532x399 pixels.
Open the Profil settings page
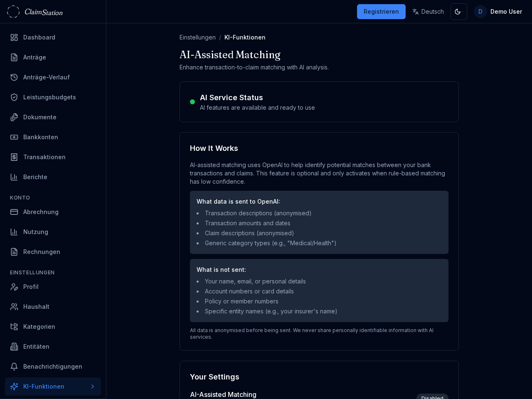click(31, 287)
